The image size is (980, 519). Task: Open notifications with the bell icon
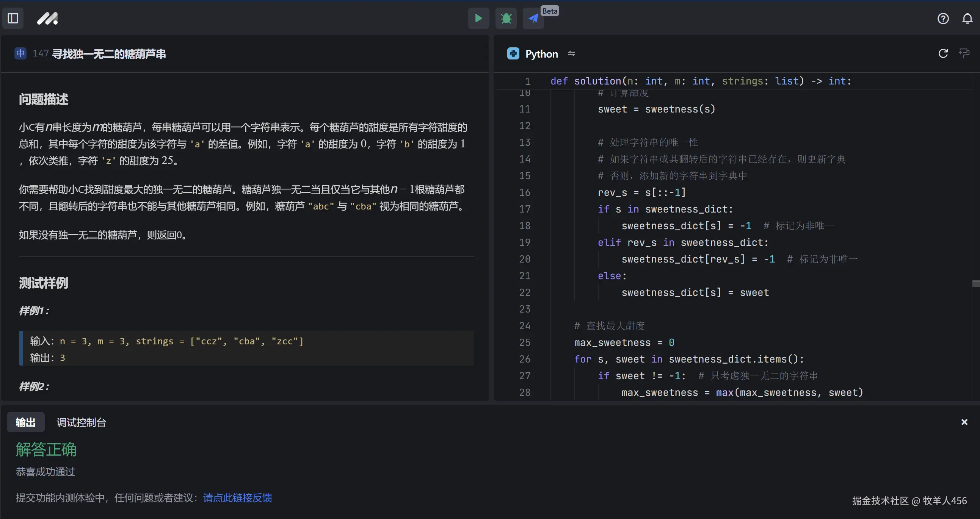pyautogui.click(x=967, y=18)
